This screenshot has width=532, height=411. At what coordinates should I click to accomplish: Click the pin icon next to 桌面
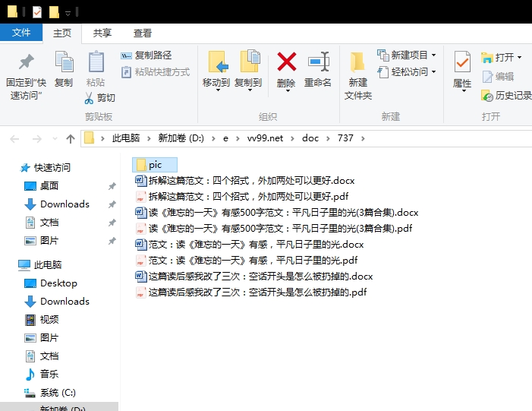[112, 186]
